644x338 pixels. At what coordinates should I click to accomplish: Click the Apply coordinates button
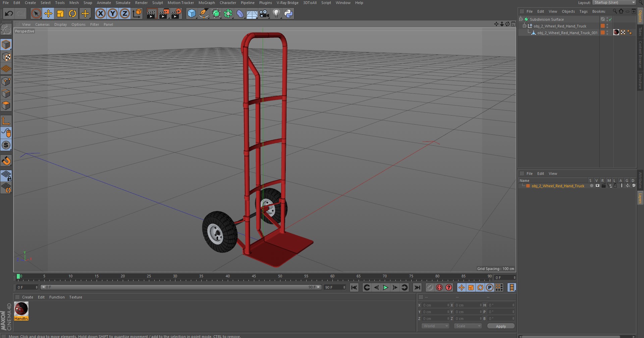tap(501, 326)
